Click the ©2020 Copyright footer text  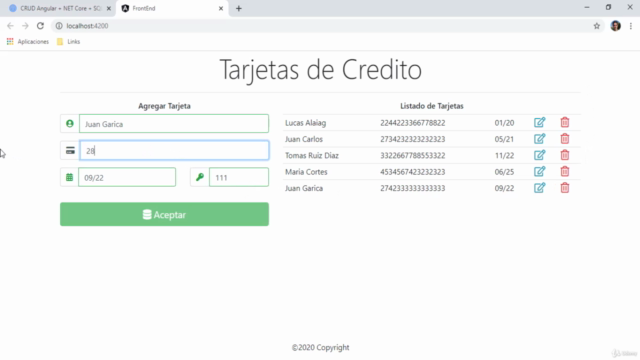click(x=320, y=347)
